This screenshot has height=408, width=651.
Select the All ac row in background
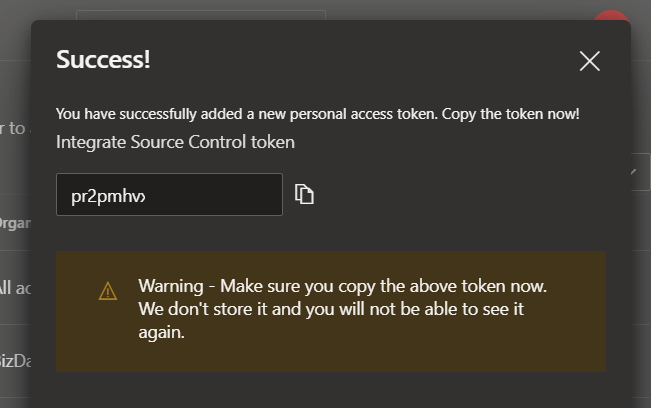coord(15,288)
